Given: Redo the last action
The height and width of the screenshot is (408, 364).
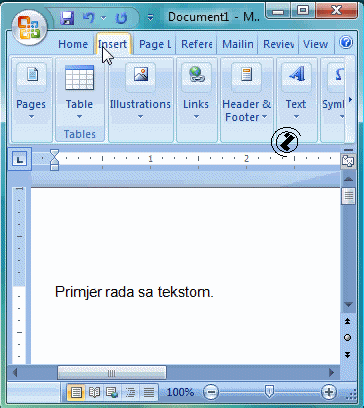Looking at the screenshot, I should (x=121, y=18).
